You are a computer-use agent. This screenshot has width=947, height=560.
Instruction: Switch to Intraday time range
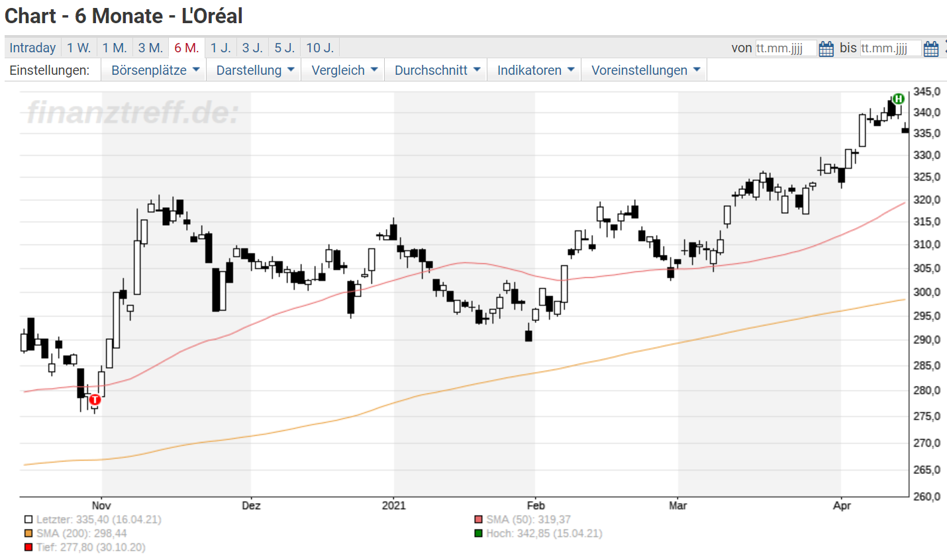coord(32,48)
